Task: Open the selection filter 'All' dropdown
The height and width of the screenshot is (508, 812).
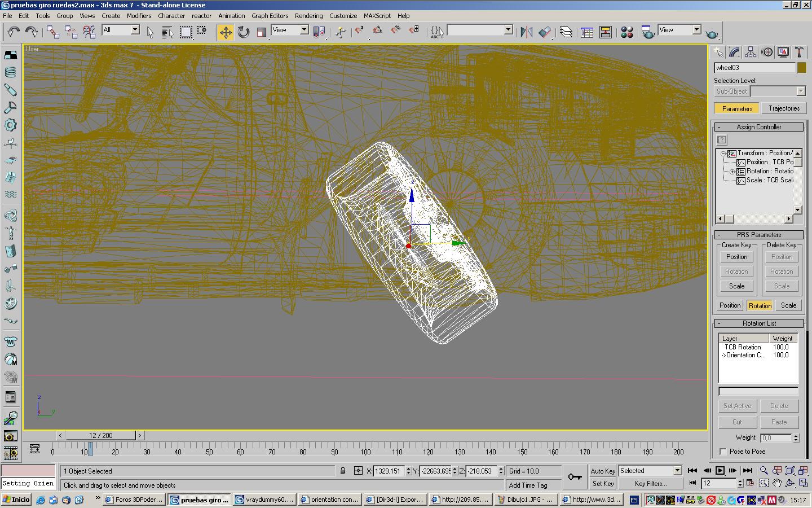Action: coord(135,30)
